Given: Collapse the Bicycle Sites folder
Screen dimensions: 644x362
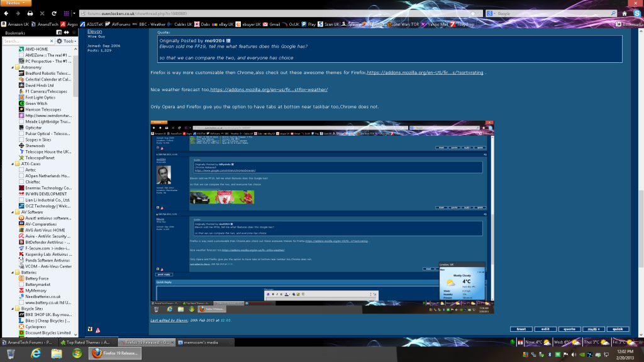Looking at the screenshot, I should point(13,309).
